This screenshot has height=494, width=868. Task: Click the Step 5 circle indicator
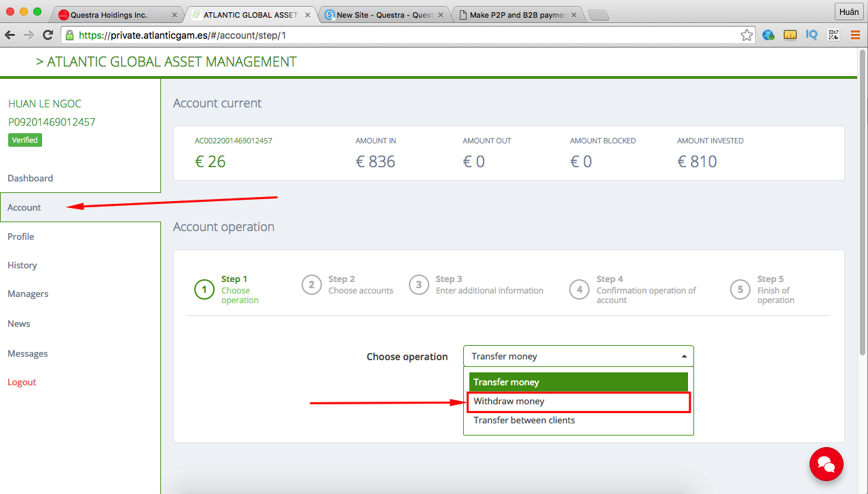740,289
